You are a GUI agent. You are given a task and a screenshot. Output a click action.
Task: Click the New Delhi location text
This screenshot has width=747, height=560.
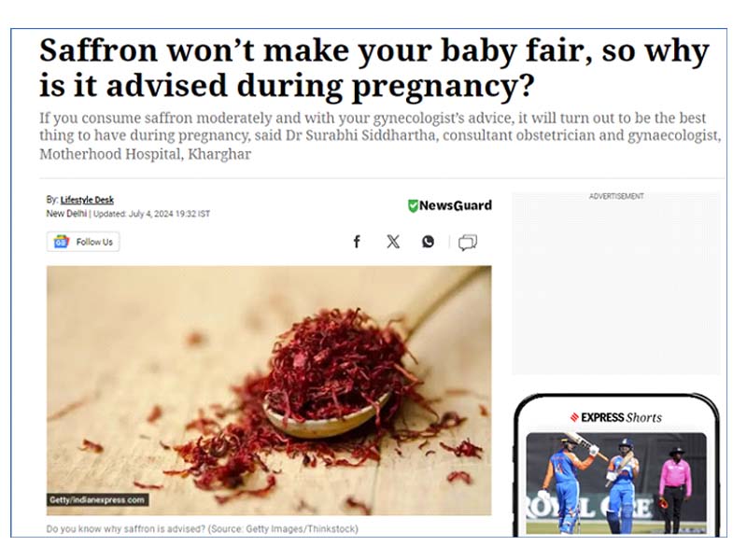66,214
